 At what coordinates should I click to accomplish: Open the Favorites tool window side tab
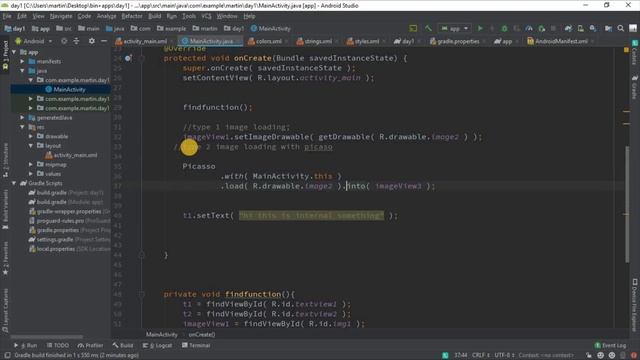[x=5, y=258]
